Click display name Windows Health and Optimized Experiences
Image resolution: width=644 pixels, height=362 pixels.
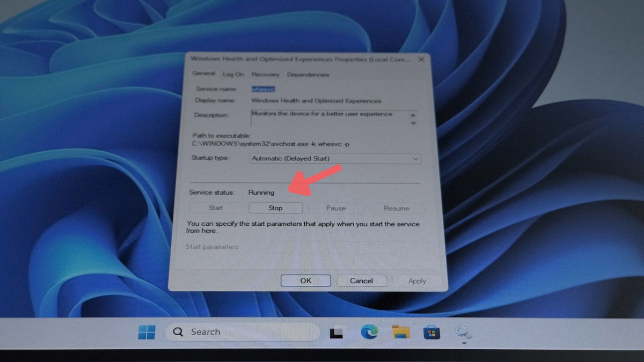316,101
